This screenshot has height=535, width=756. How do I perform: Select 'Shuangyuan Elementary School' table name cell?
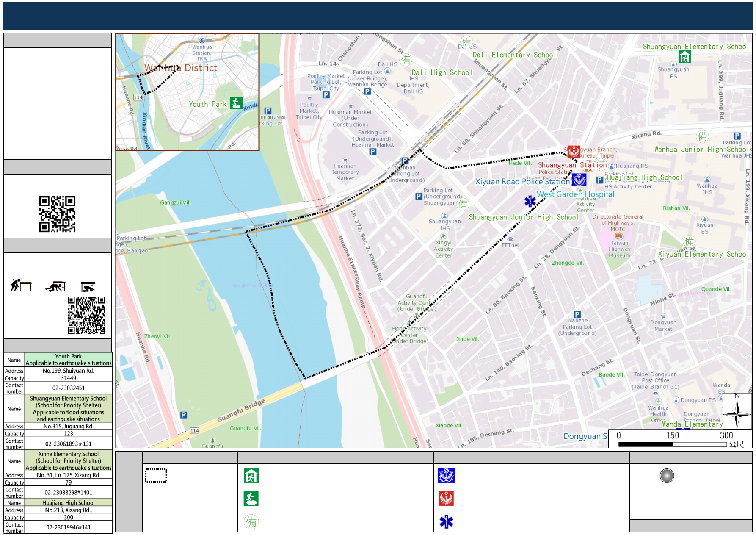[69, 409]
